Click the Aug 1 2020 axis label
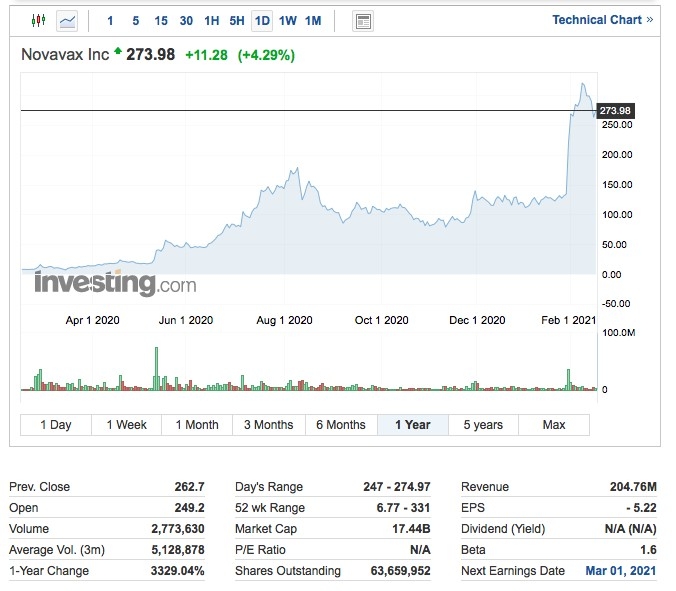 point(284,320)
